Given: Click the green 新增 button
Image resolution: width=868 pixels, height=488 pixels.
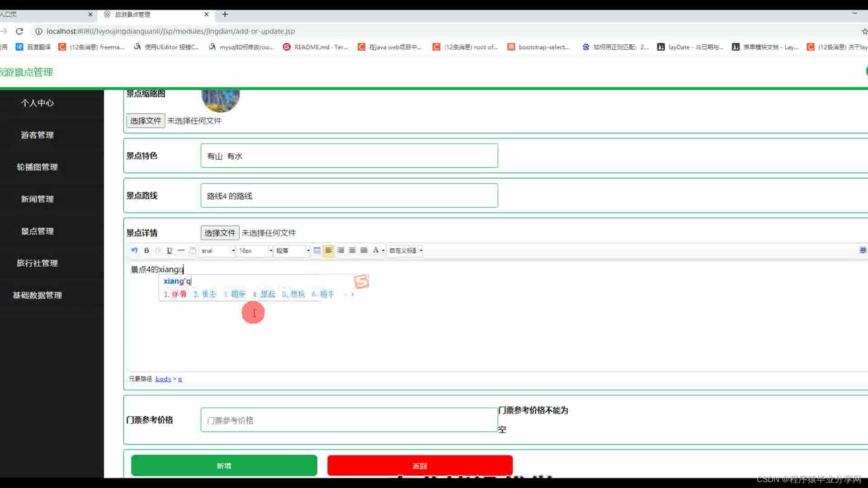Looking at the screenshot, I should point(224,466).
